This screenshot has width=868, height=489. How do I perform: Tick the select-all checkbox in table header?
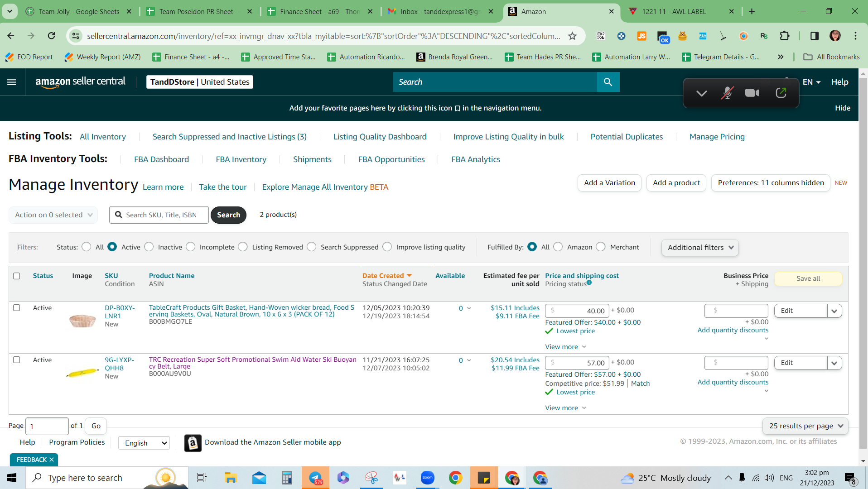coord(17,276)
